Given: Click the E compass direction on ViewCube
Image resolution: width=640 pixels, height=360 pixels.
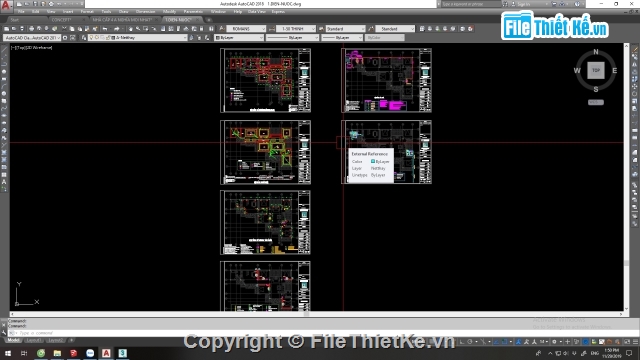Looking at the screenshot, I should click(x=614, y=70).
